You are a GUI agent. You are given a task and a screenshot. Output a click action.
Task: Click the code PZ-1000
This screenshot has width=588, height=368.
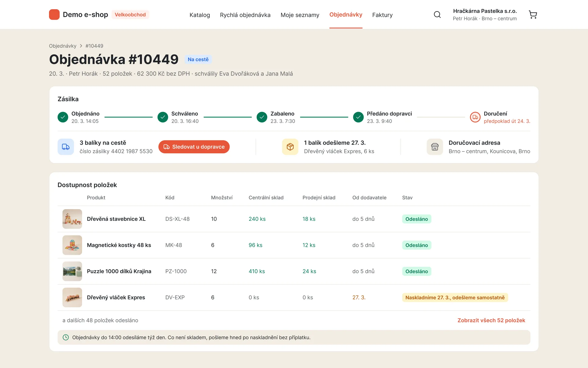pyautogui.click(x=176, y=271)
